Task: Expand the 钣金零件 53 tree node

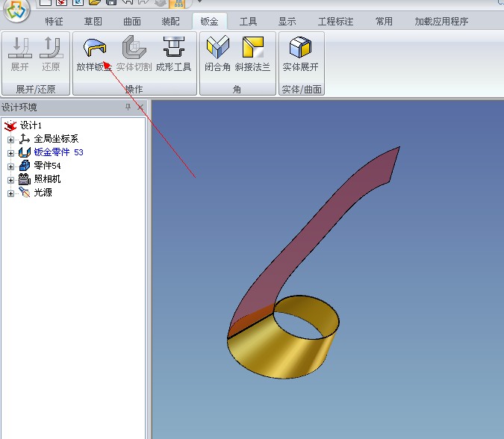Action: 10,153
